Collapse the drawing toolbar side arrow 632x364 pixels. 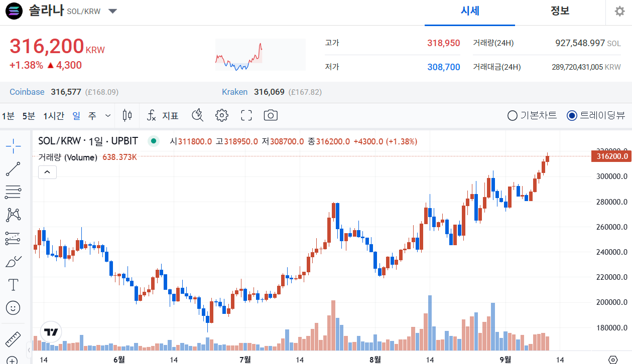click(29, 349)
